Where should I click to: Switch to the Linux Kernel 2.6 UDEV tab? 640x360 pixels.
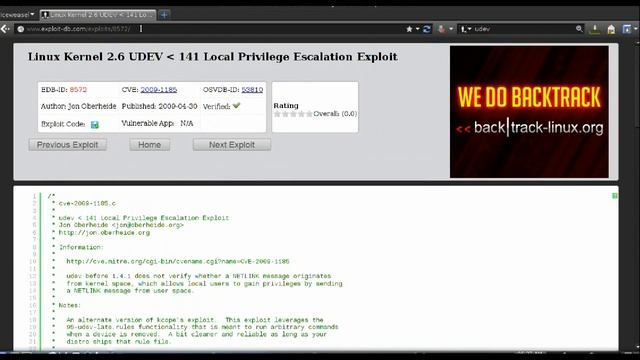(x=98, y=15)
